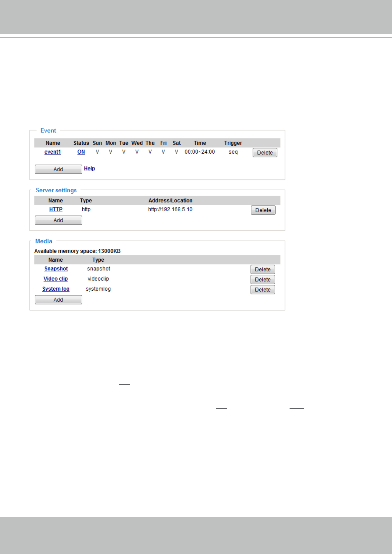This screenshot has width=392, height=554.
Task: Open the Help link in Event section
Action: pos(89,168)
